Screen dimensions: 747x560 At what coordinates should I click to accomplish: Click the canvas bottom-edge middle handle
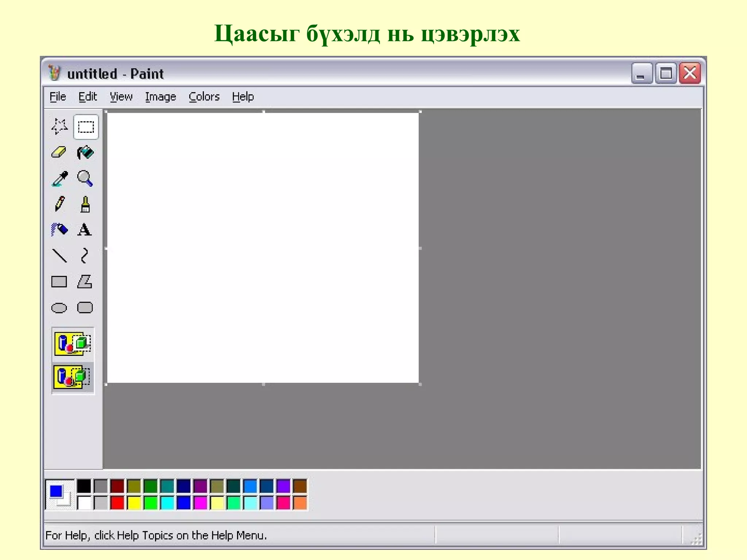pyautogui.click(x=264, y=384)
